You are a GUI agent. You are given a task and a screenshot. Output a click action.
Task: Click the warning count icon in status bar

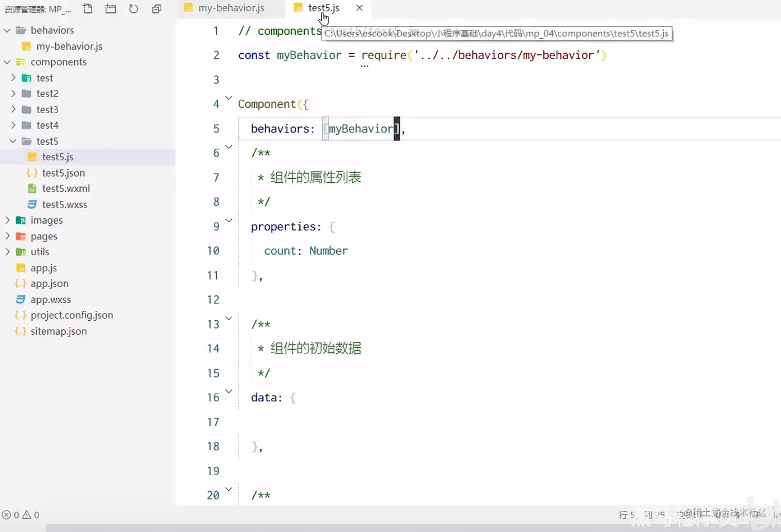click(x=26, y=515)
